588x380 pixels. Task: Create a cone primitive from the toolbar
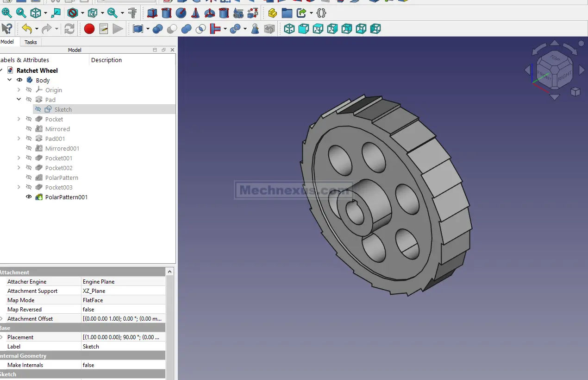tap(195, 13)
